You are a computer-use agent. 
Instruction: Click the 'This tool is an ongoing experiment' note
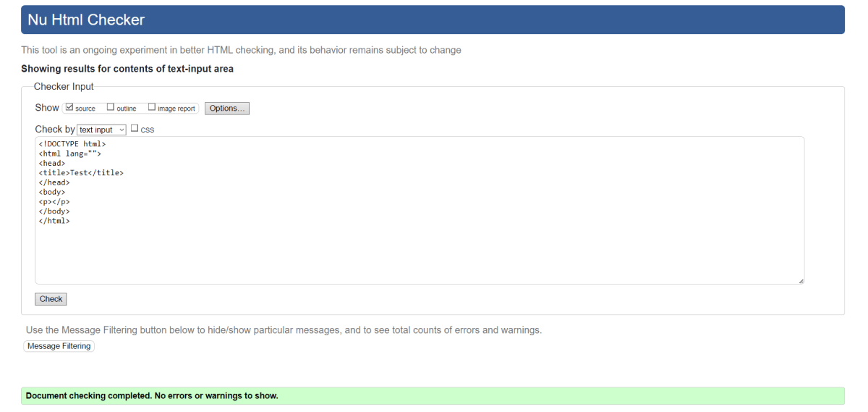point(241,50)
